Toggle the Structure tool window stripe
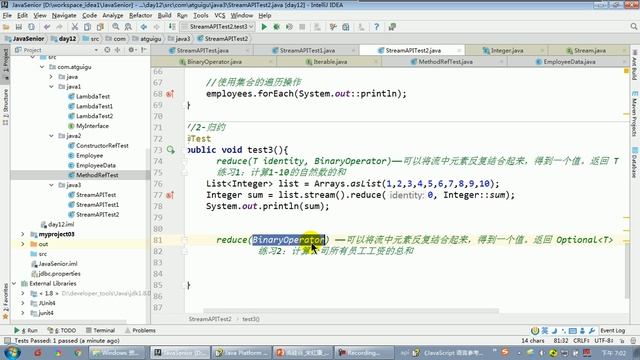 pos(5,107)
